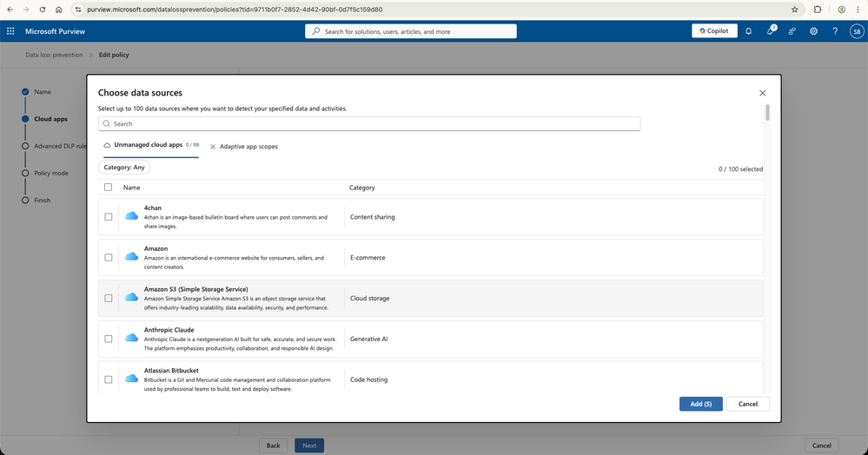868x455 pixels.
Task: Go to the Cloud apps wizard step
Action: (x=45, y=119)
